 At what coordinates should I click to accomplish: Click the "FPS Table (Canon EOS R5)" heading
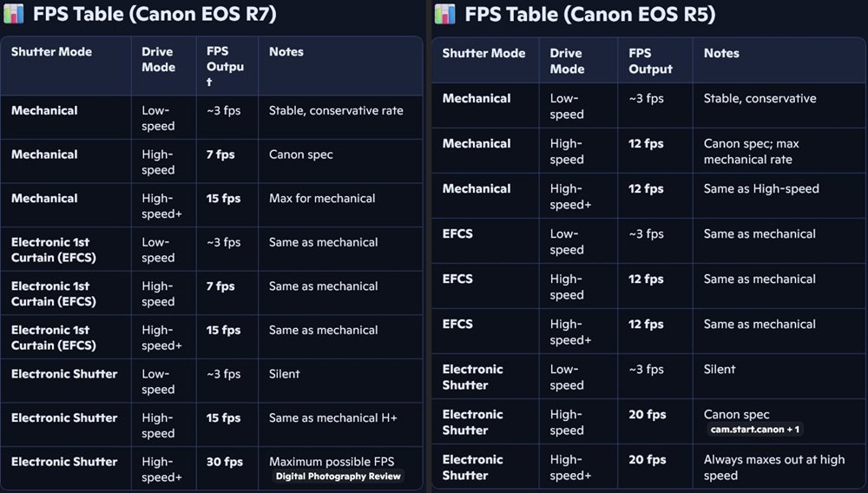click(x=590, y=14)
